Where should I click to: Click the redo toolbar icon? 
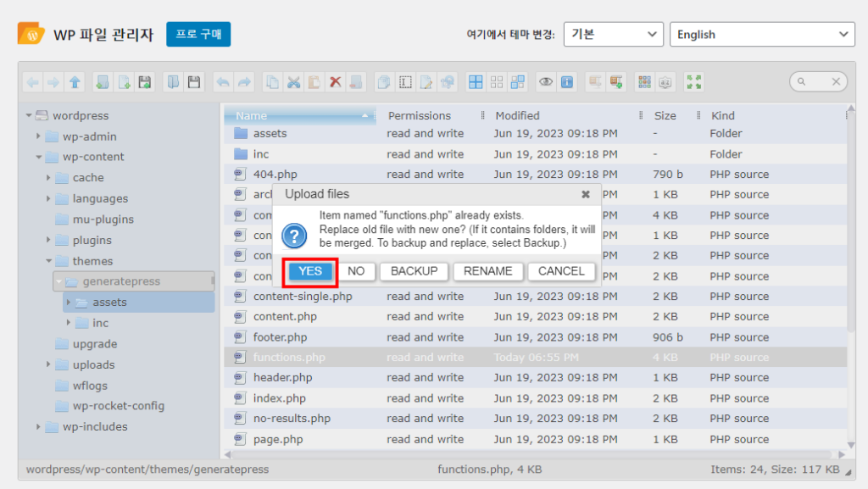[244, 82]
